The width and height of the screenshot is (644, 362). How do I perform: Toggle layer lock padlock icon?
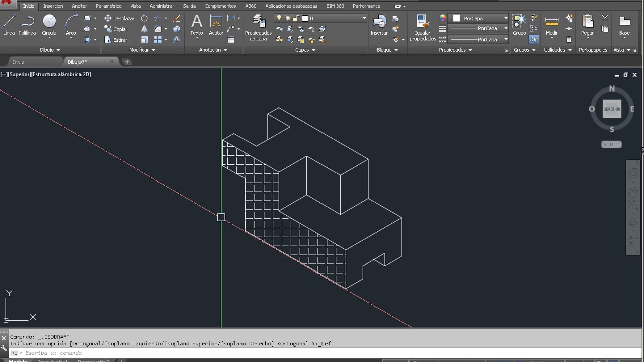click(x=296, y=18)
